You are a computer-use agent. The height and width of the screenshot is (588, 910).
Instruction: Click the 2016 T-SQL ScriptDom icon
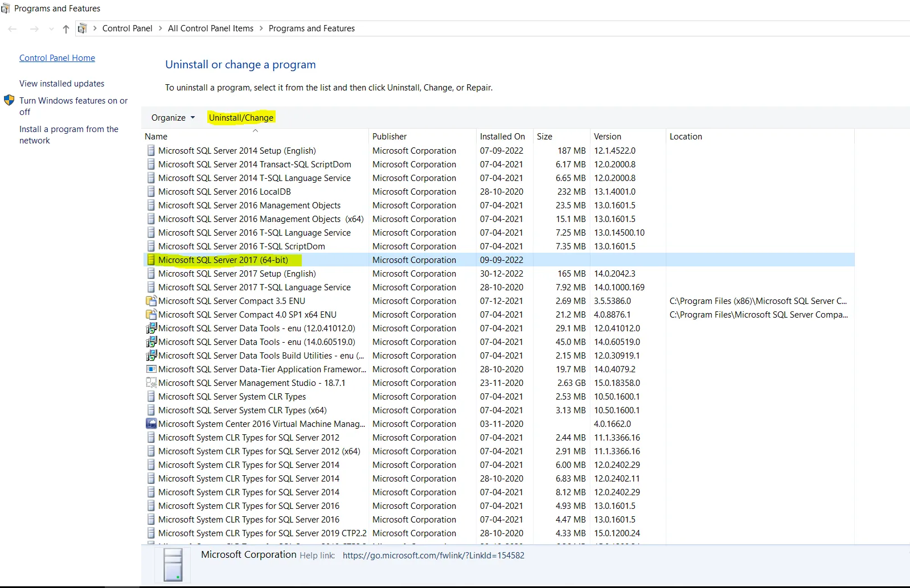[151, 246]
